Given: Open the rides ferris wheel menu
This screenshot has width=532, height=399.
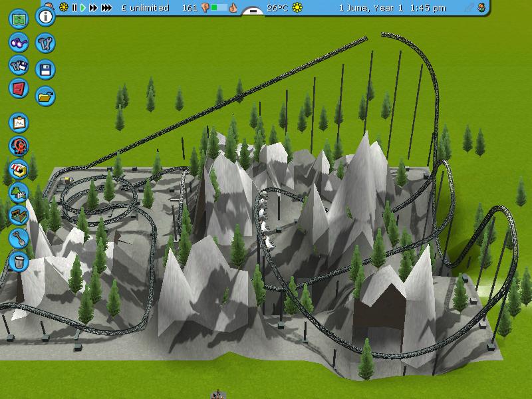Looking at the screenshot, I should 19,146.
